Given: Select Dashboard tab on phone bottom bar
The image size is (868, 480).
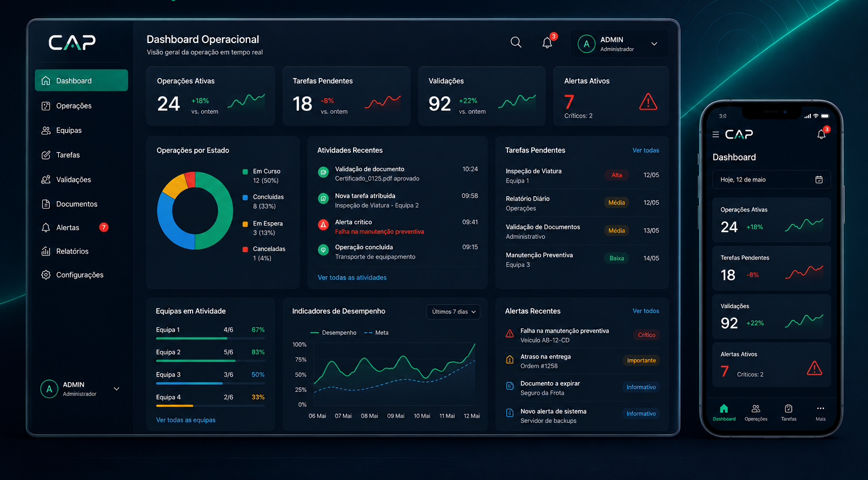Looking at the screenshot, I should (x=724, y=412).
